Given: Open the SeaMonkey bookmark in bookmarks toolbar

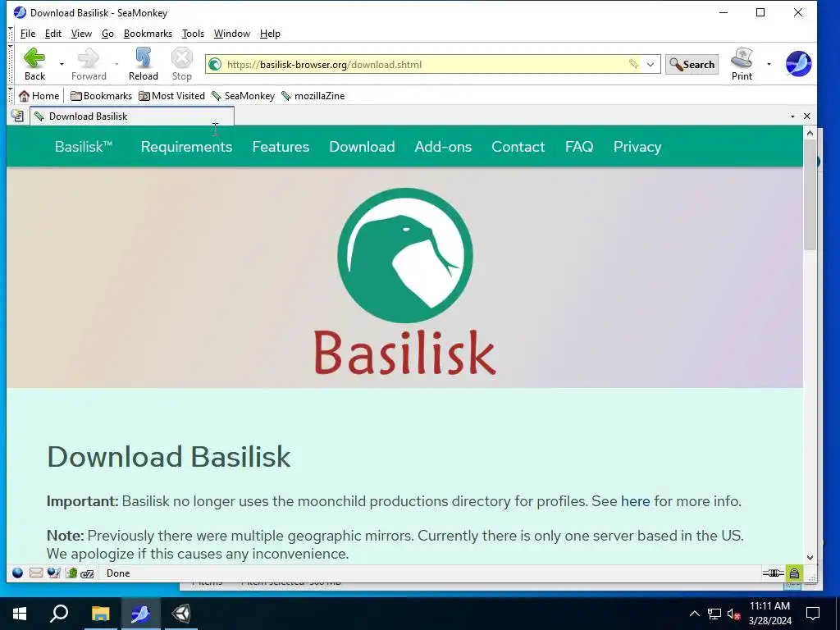Looking at the screenshot, I should [x=243, y=96].
